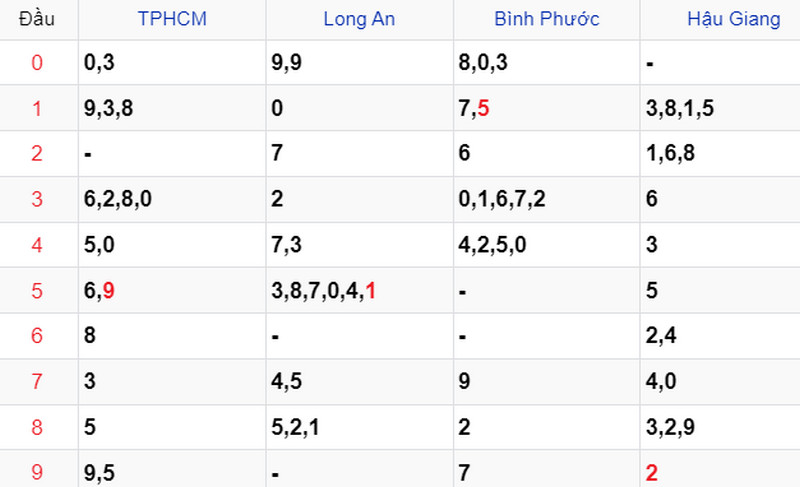This screenshot has height=487, width=800.
Task: Click Hậu Giang cell showing 1,6,8
Action: click(720, 153)
